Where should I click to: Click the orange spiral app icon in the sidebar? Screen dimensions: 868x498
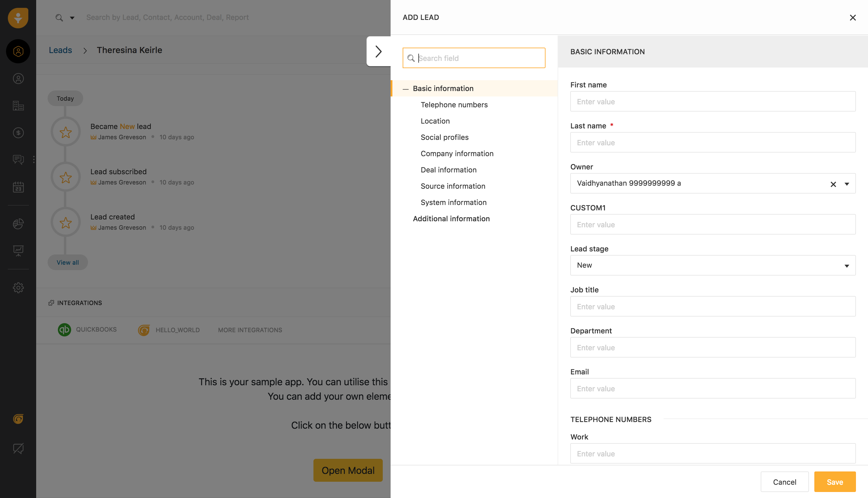(18, 419)
